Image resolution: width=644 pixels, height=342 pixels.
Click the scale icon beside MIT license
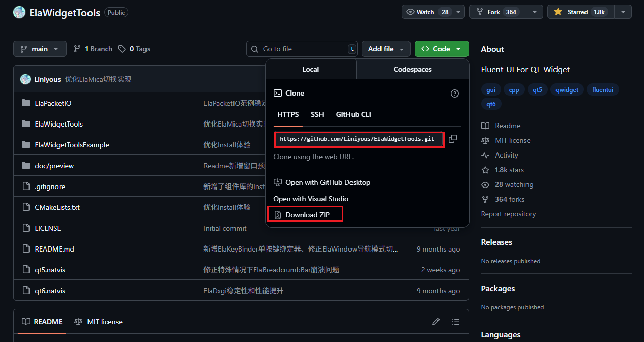click(485, 140)
